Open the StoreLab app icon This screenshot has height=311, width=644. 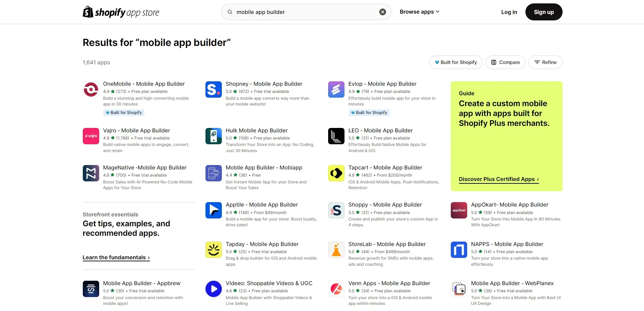pyautogui.click(x=336, y=250)
